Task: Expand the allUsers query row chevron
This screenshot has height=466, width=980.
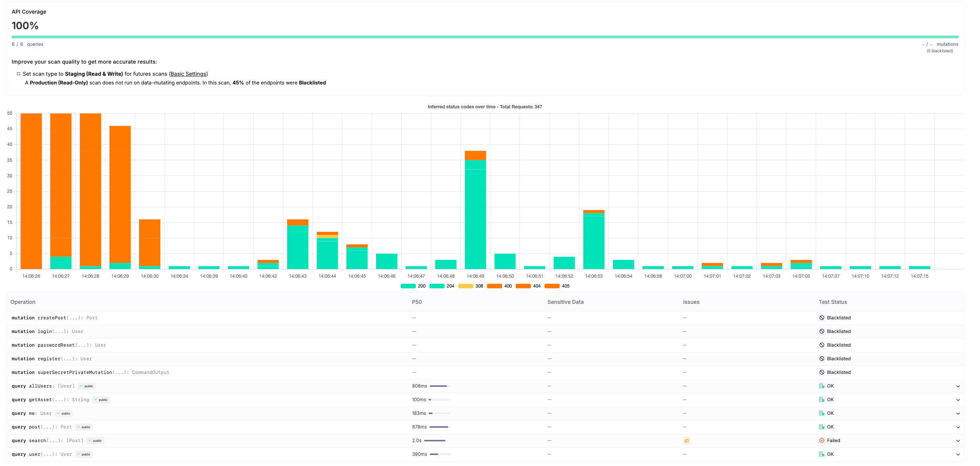Action: [958, 386]
